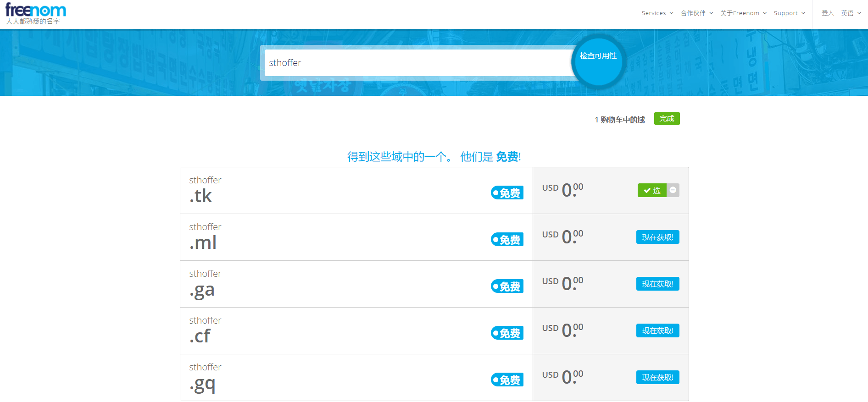This screenshot has width=868, height=402.
Task: Click the 免费 badge for .cf
Action: [507, 333]
